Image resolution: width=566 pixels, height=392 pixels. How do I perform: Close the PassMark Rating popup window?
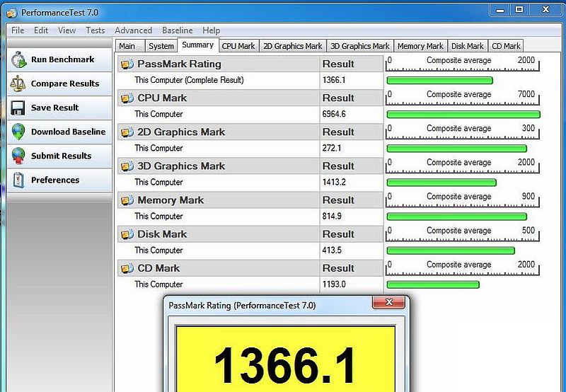pyautogui.click(x=388, y=302)
